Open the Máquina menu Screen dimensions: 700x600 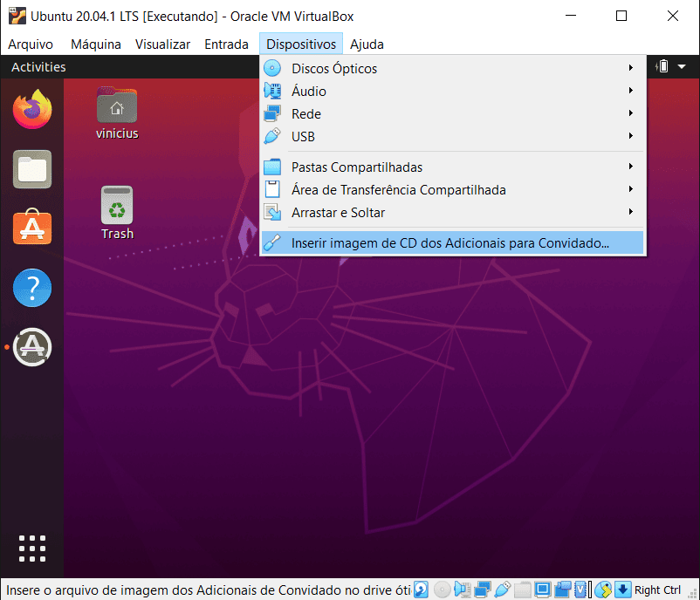[x=96, y=44]
